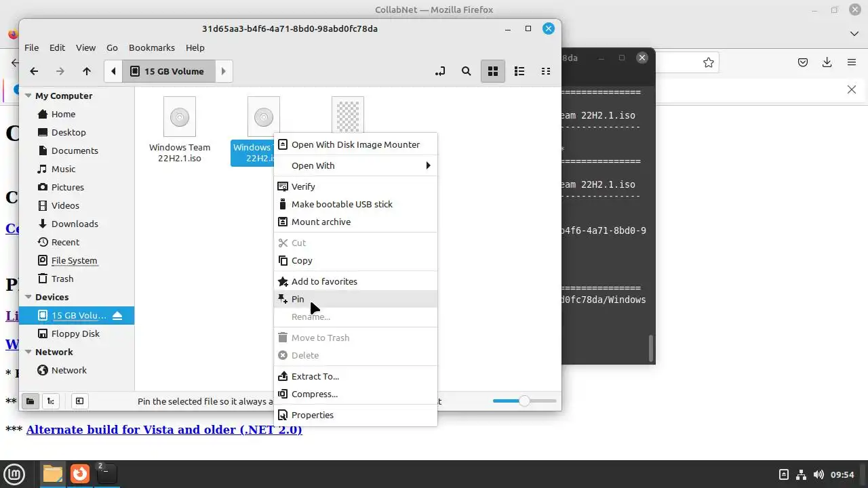Open Trash in sidebar
The width and height of the screenshot is (868, 488).
pos(62,279)
